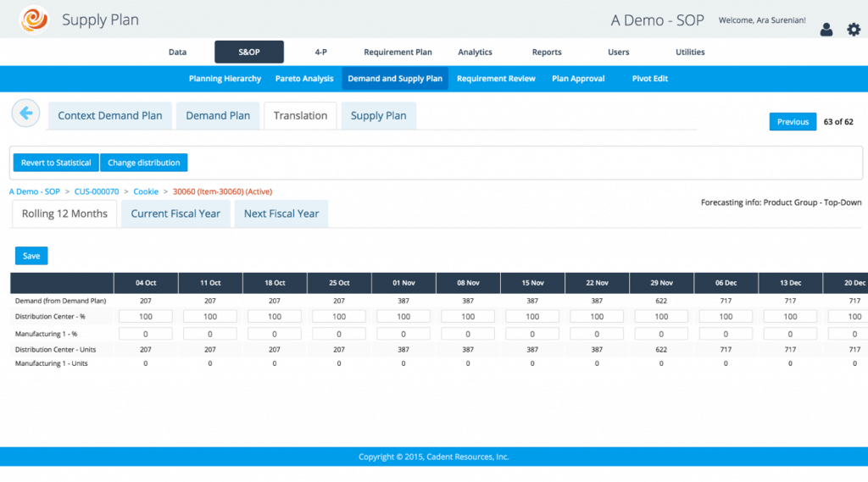This screenshot has height=482, width=868.
Task: Edit Manufacturing 1 % for 11 Oct
Action: coord(210,334)
